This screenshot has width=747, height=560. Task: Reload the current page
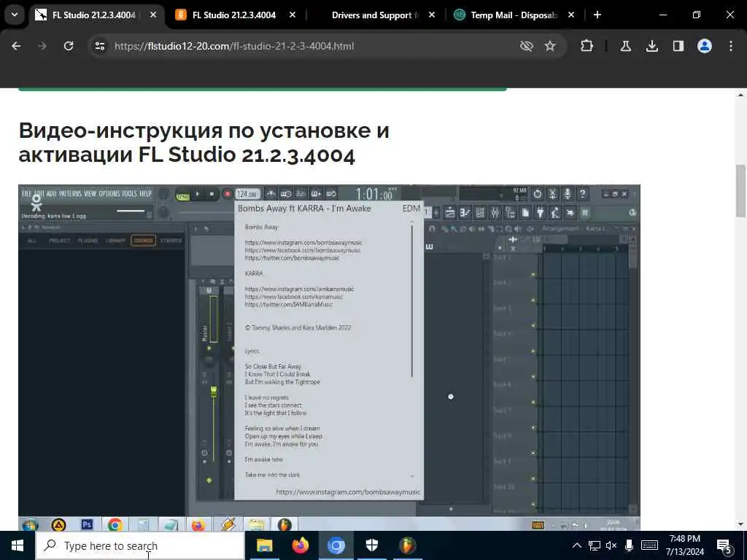(69, 46)
